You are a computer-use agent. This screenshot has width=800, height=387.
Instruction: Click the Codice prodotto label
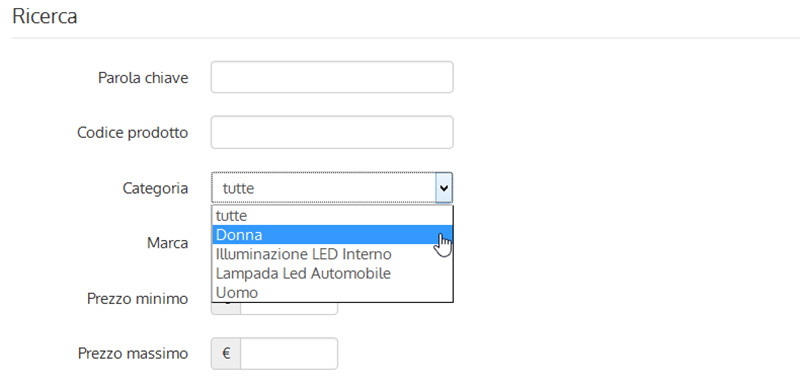pyautogui.click(x=133, y=133)
